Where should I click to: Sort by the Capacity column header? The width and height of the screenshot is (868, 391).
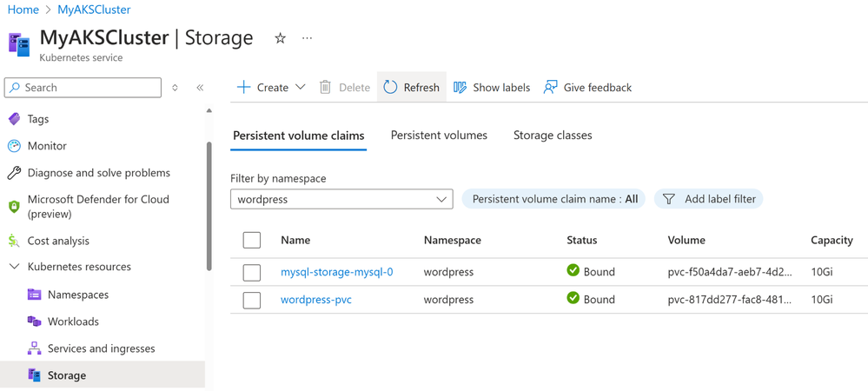pyautogui.click(x=832, y=241)
